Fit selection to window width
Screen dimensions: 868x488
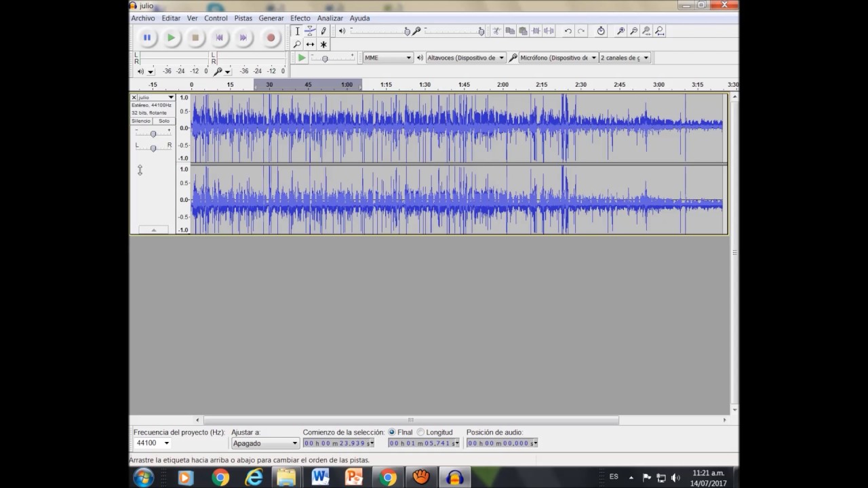tap(646, 31)
